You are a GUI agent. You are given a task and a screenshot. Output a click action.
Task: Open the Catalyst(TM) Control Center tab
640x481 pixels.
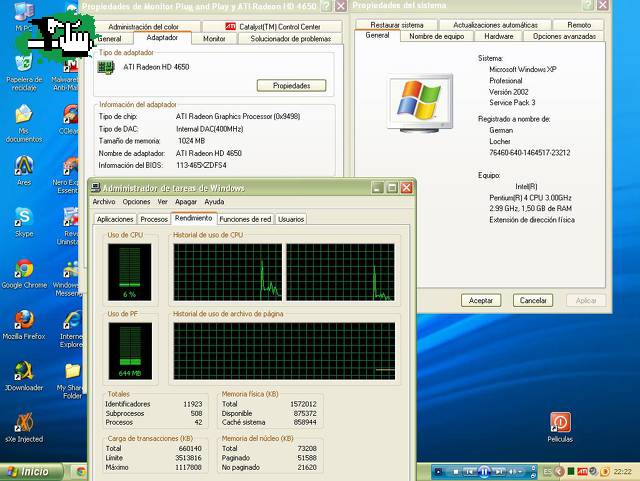(272, 27)
